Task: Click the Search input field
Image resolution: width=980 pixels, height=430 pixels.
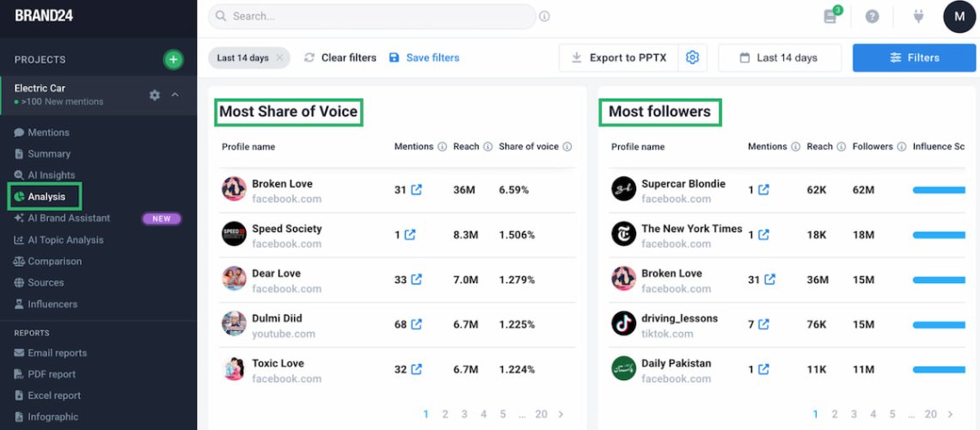Action: coord(371,16)
